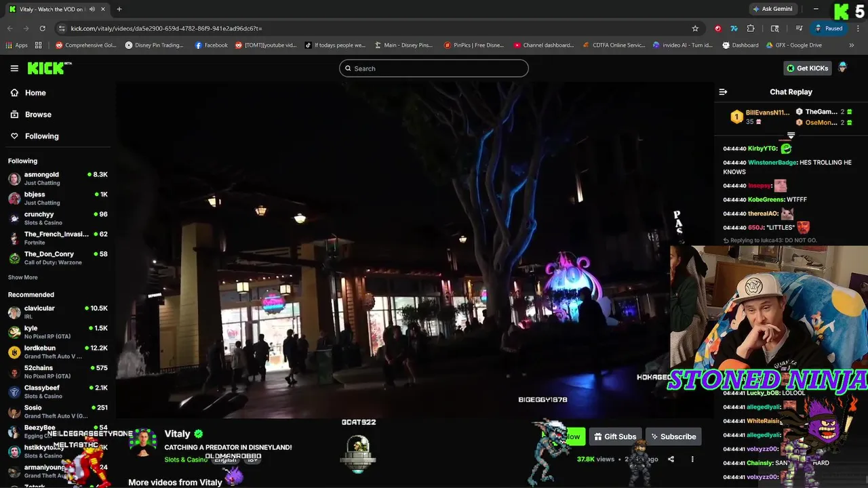This screenshot has width=868, height=488.
Task: Click the VOD video player
Action: 414,251
